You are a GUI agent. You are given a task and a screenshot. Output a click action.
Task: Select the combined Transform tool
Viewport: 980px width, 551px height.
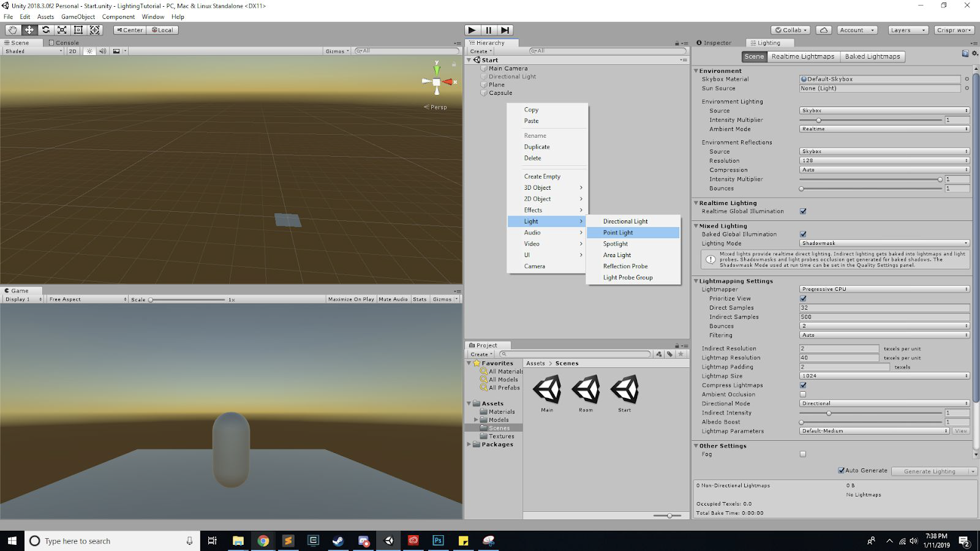point(95,30)
